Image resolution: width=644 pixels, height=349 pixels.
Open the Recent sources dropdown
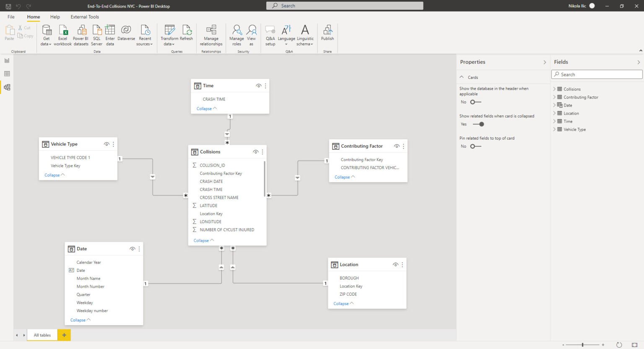pos(145,34)
